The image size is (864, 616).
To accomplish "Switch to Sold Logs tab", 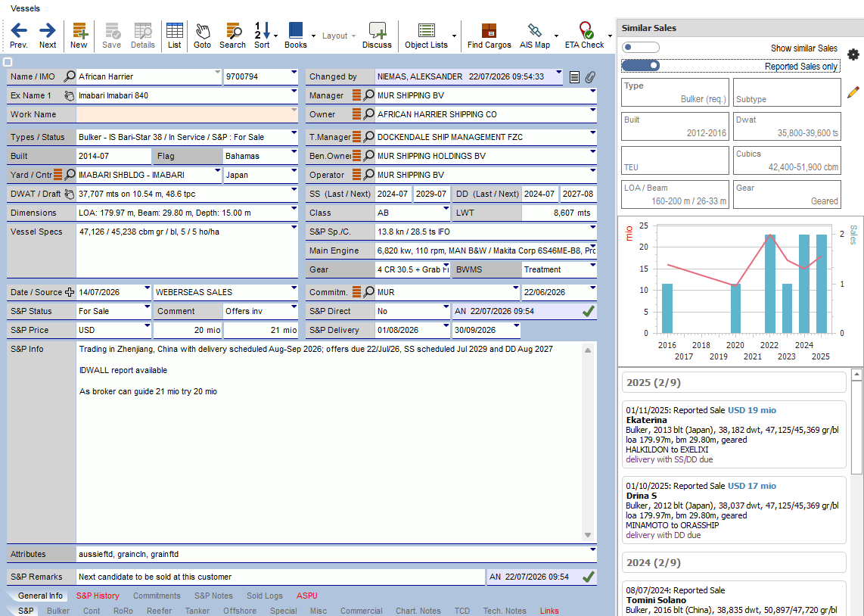I will point(265,596).
